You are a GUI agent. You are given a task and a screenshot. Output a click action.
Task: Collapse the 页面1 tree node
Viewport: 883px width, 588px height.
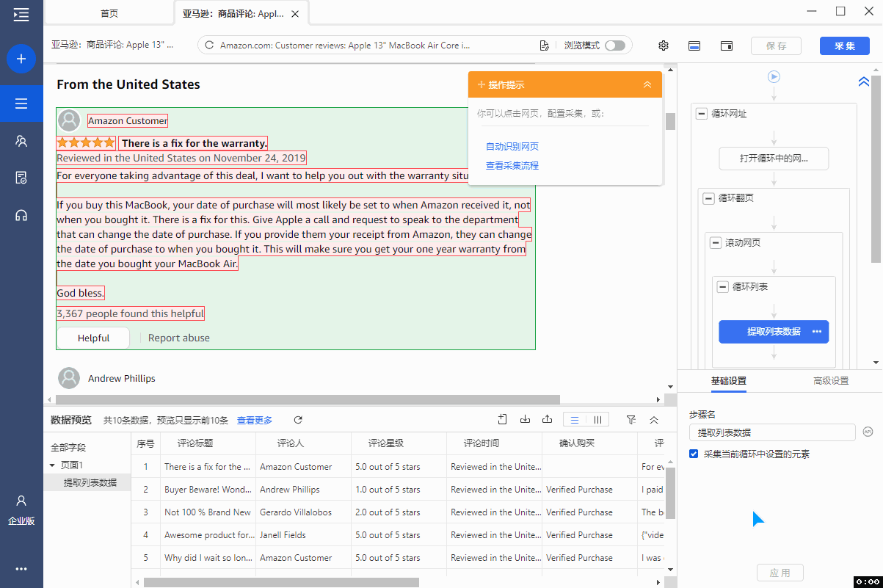coord(52,465)
